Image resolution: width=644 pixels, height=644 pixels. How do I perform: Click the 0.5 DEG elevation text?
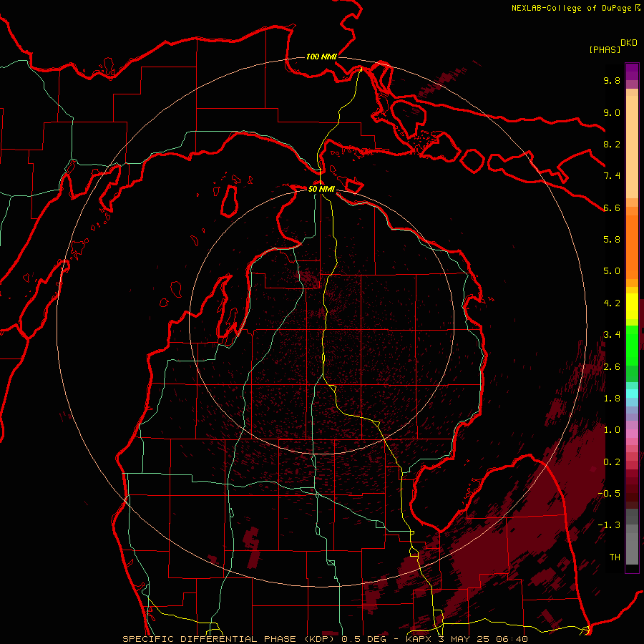tap(364, 639)
